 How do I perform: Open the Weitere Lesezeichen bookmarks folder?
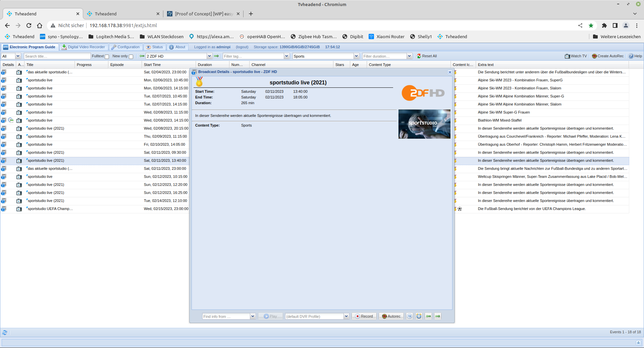coord(616,37)
